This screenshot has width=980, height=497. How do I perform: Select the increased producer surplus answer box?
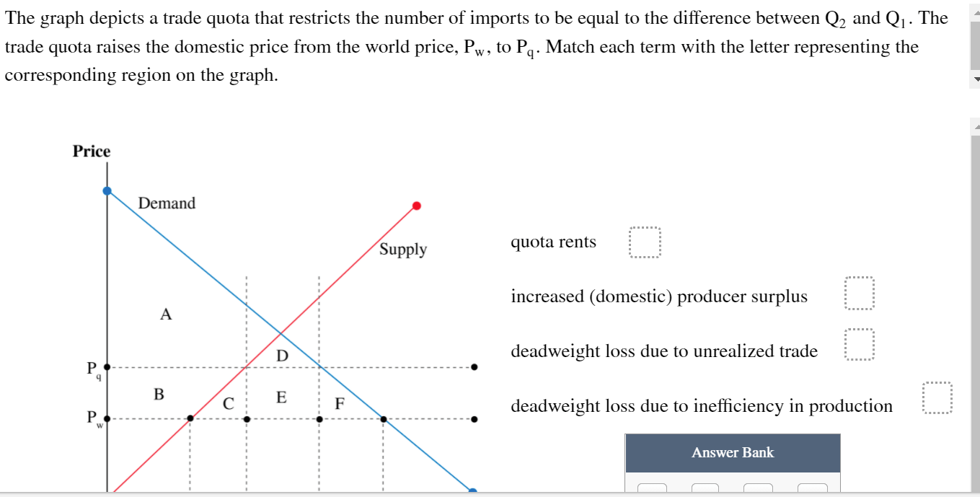click(x=859, y=294)
